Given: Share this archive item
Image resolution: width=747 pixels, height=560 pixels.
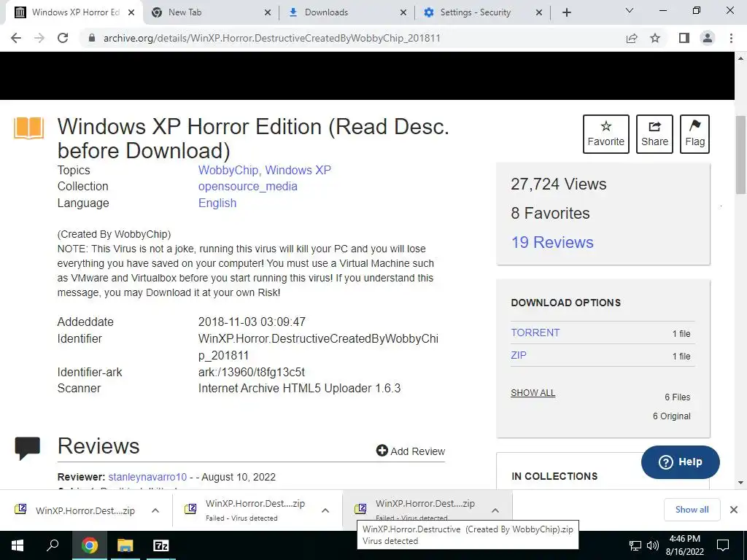Looking at the screenshot, I should click(x=654, y=134).
